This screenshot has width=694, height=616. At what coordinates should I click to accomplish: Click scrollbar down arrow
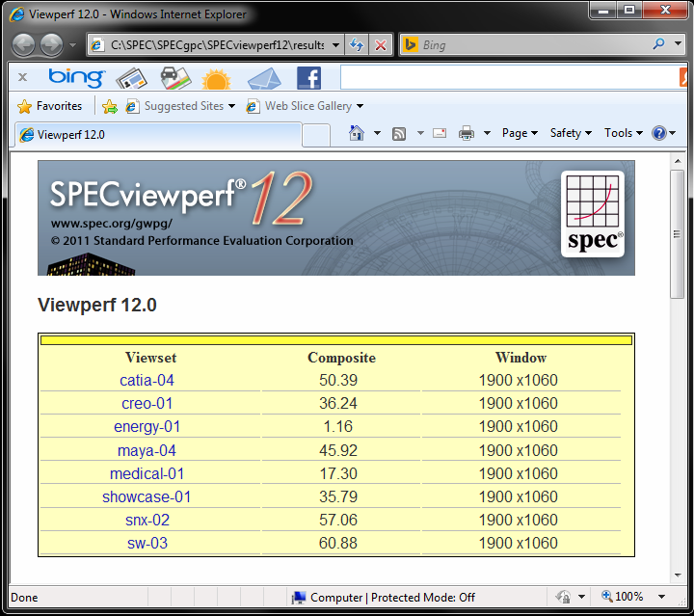point(678,575)
